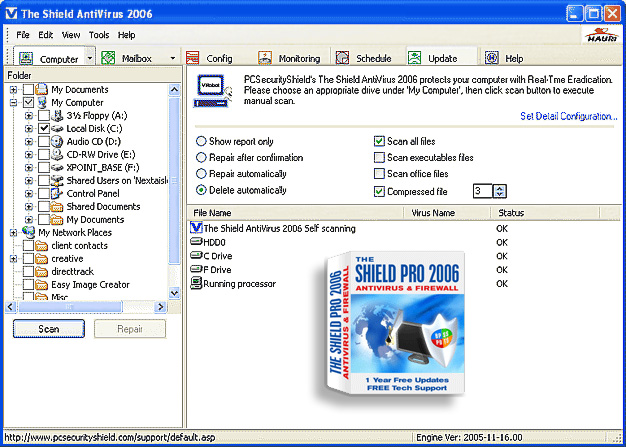This screenshot has height=447, width=626.
Task: Click the Schedule tab icon
Action: (x=342, y=58)
